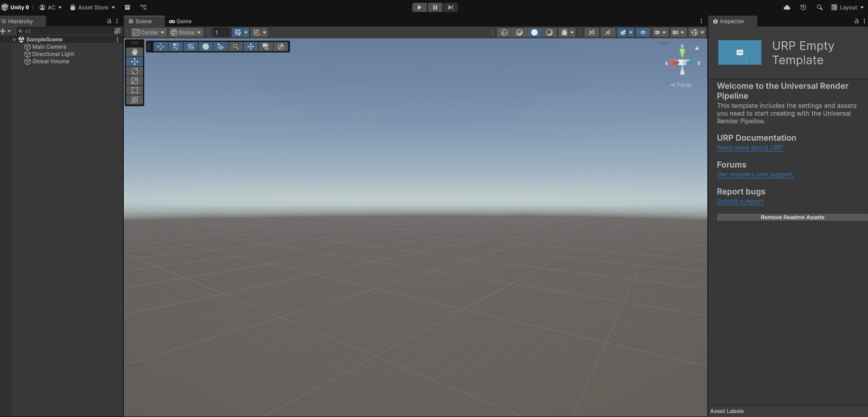This screenshot has width=868, height=417.
Task: Lock the Inspector panel
Action: [x=857, y=21]
